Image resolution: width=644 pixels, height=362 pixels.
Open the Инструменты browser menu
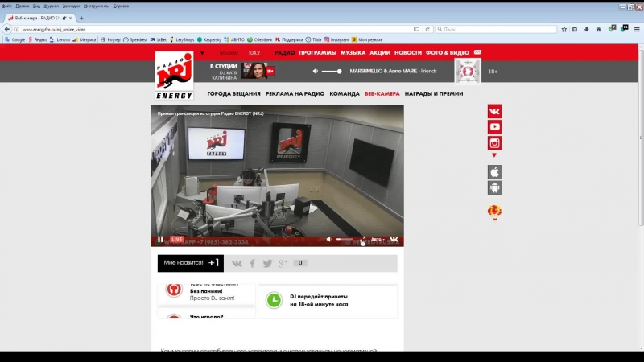tap(96, 6)
